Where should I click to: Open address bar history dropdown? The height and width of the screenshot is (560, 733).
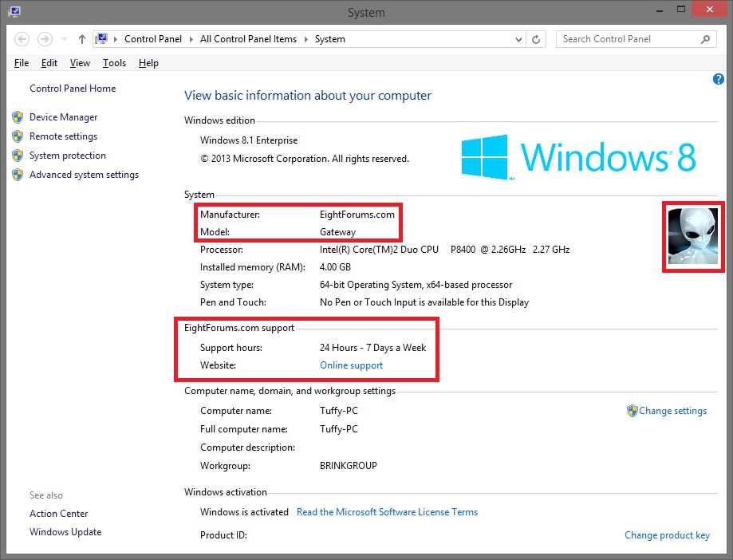[518, 40]
